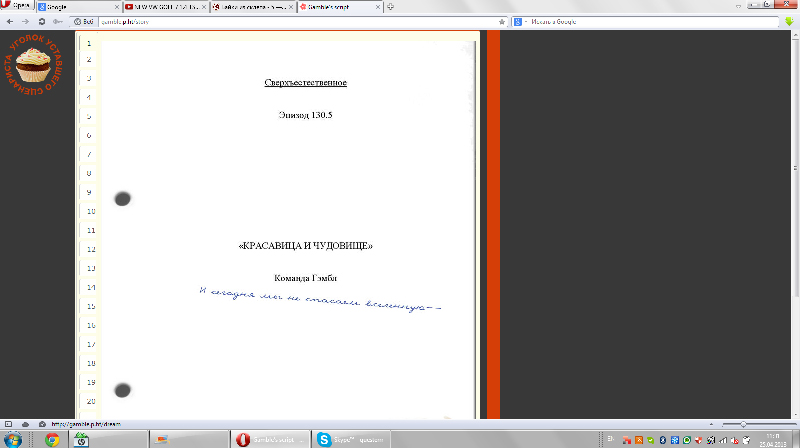Click the orange vertical sidebar strip
800x448 pixels.
(493, 225)
